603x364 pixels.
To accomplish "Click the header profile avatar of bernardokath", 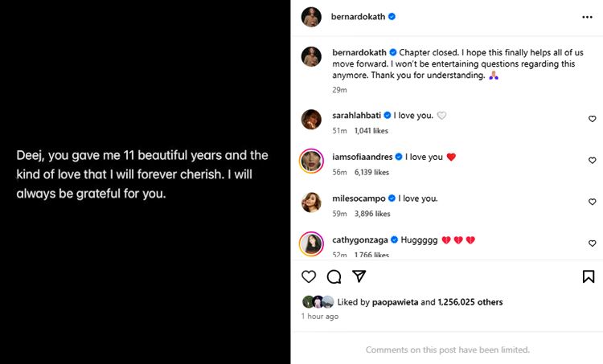I will (311, 16).
